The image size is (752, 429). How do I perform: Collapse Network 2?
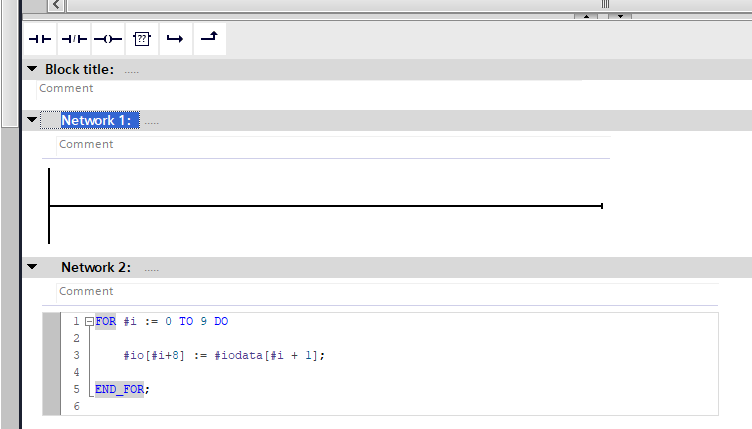(x=32, y=267)
